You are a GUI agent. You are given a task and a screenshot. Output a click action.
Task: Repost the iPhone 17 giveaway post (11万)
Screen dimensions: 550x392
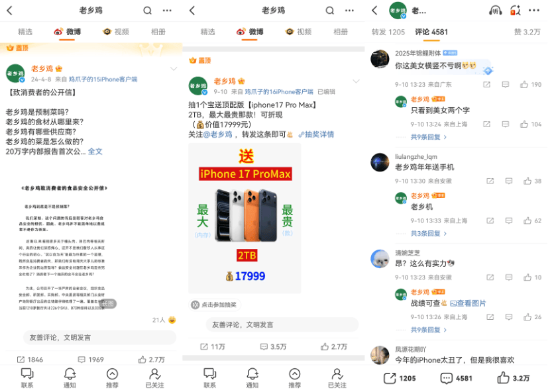click(x=213, y=347)
